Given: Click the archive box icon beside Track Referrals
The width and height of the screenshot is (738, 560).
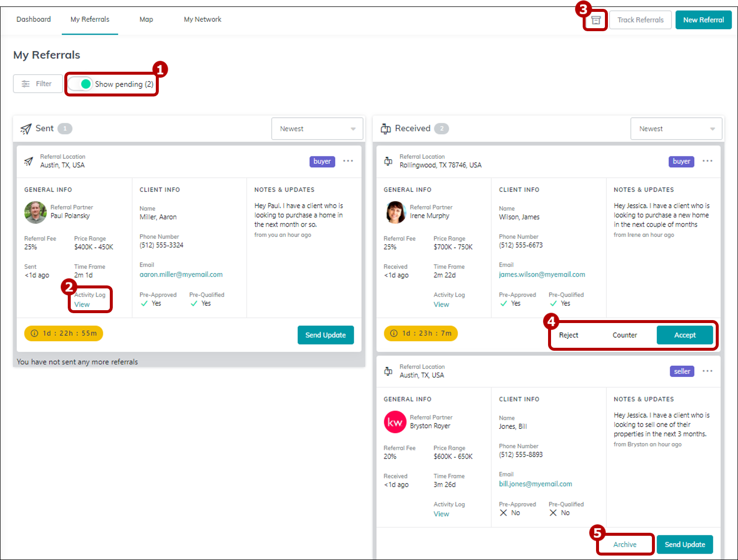Looking at the screenshot, I should (595, 20).
